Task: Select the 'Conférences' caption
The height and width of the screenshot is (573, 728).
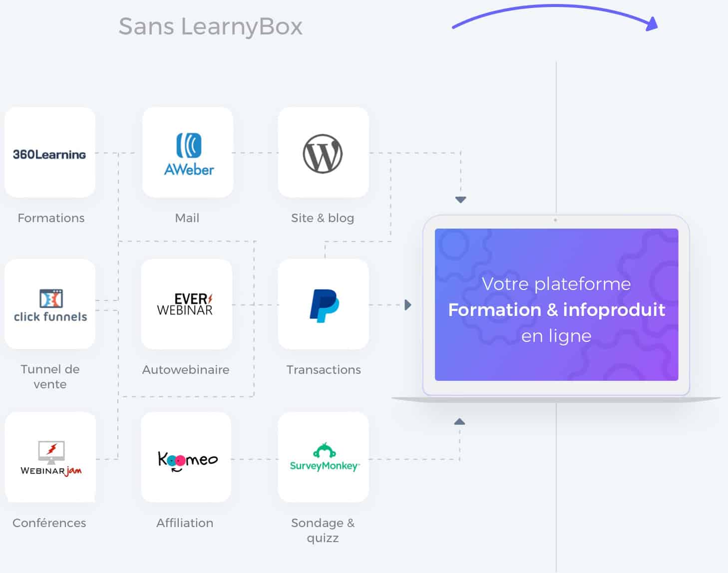Action: pyautogui.click(x=49, y=523)
